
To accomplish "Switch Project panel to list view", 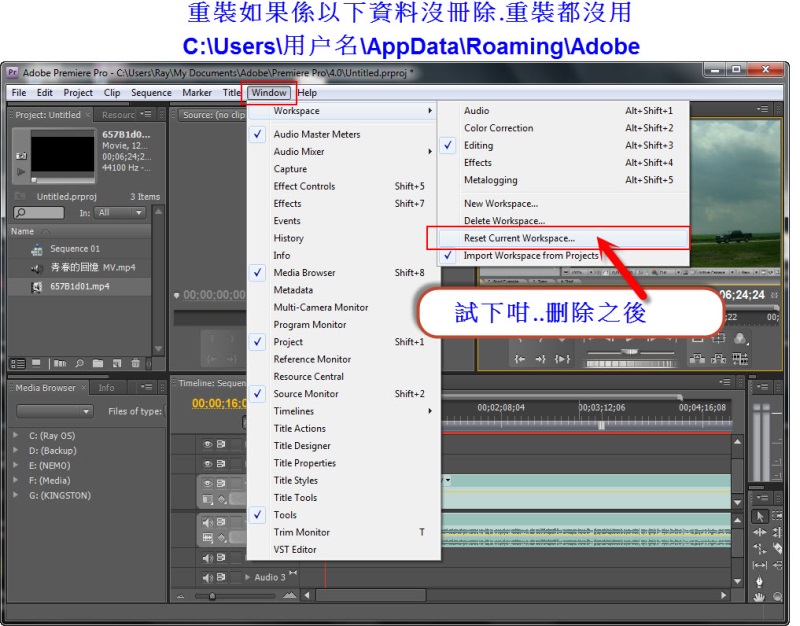I will [18, 363].
